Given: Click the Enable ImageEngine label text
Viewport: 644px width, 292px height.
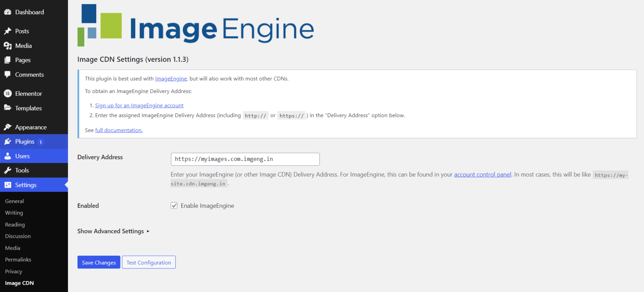Looking at the screenshot, I should coord(207,206).
